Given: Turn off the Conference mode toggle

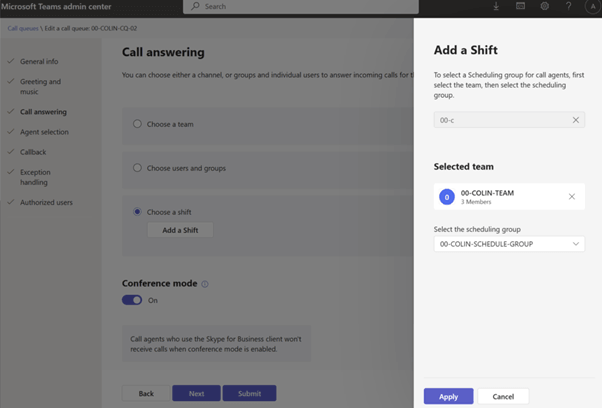Looking at the screenshot, I should [132, 300].
